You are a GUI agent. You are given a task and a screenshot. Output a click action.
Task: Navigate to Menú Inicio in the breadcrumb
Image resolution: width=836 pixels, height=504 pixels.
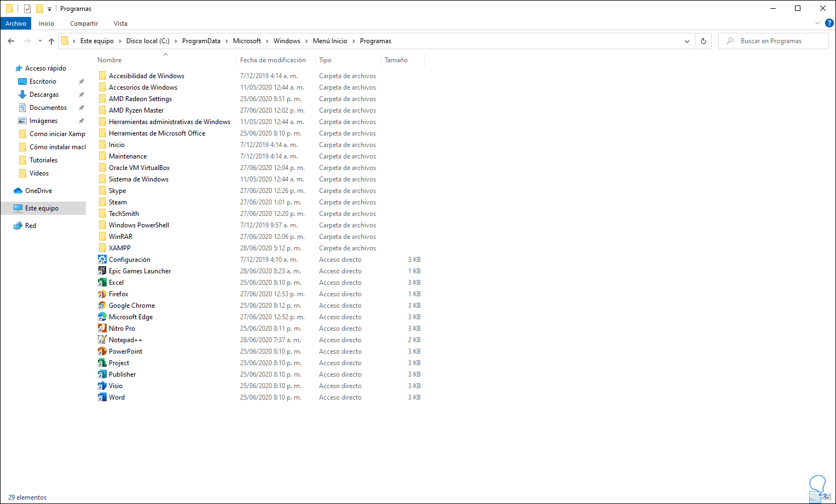(x=330, y=41)
